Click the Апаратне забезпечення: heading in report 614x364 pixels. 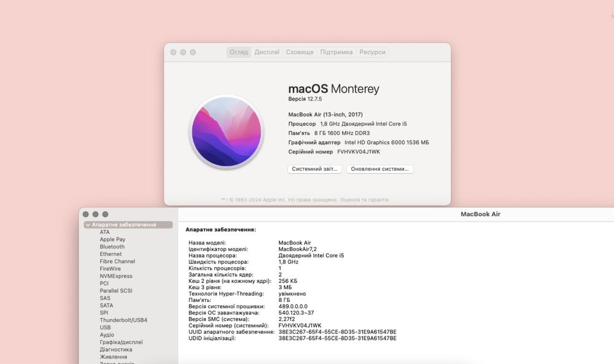point(220,230)
